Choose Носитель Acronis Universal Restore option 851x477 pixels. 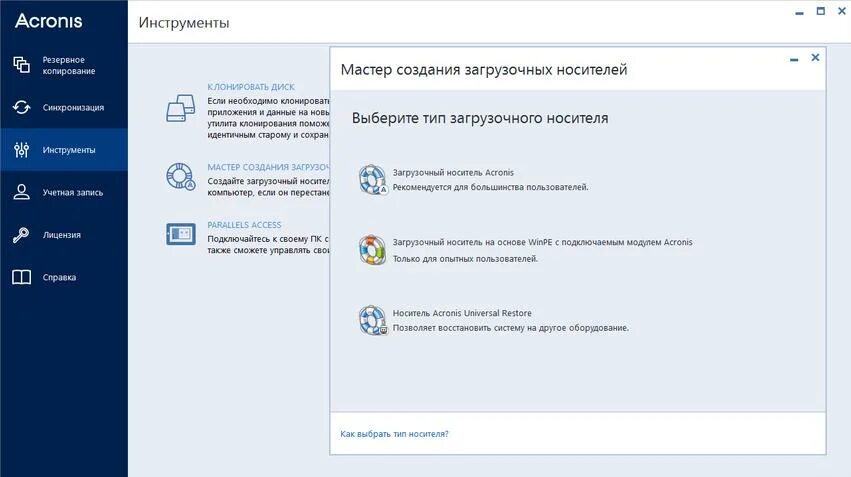coord(462,313)
